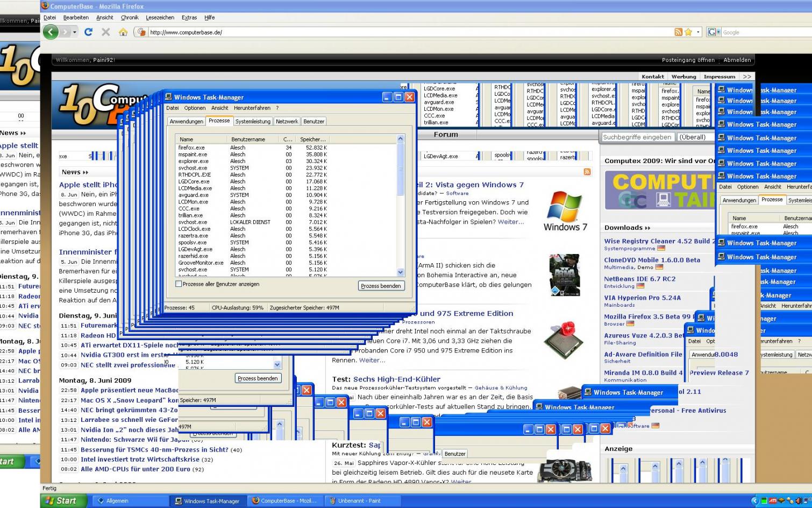Click VIA Hyperion Pro 5.24A download link
Image resolution: width=812 pixels, height=508 pixels.
pos(642,298)
